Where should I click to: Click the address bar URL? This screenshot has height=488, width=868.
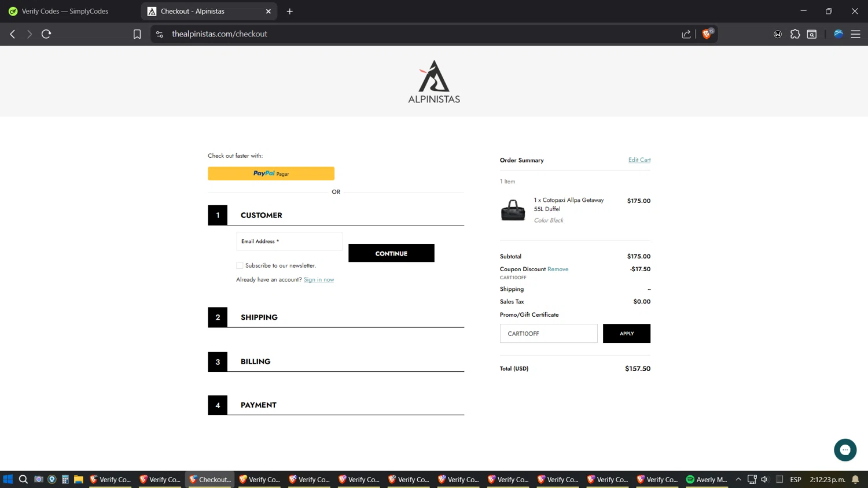[219, 34]
